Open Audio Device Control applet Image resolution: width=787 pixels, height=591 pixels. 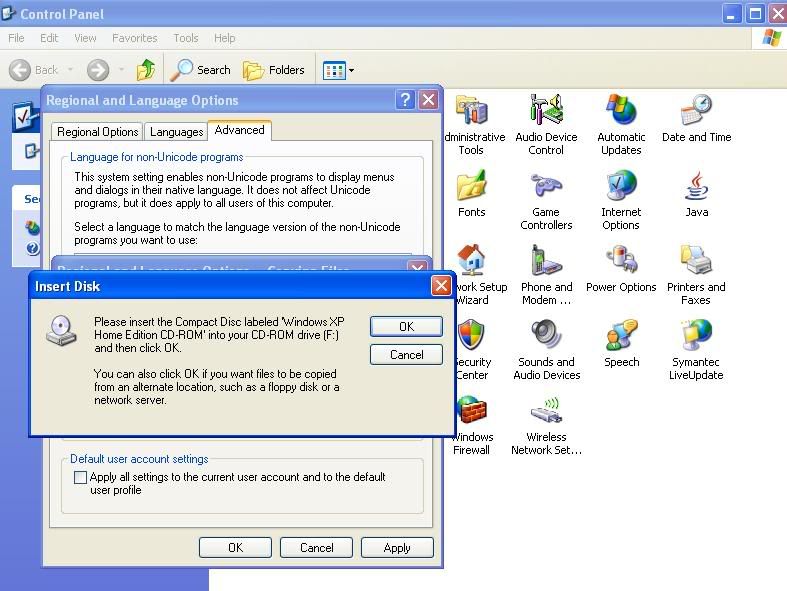(x=546, y=109)
